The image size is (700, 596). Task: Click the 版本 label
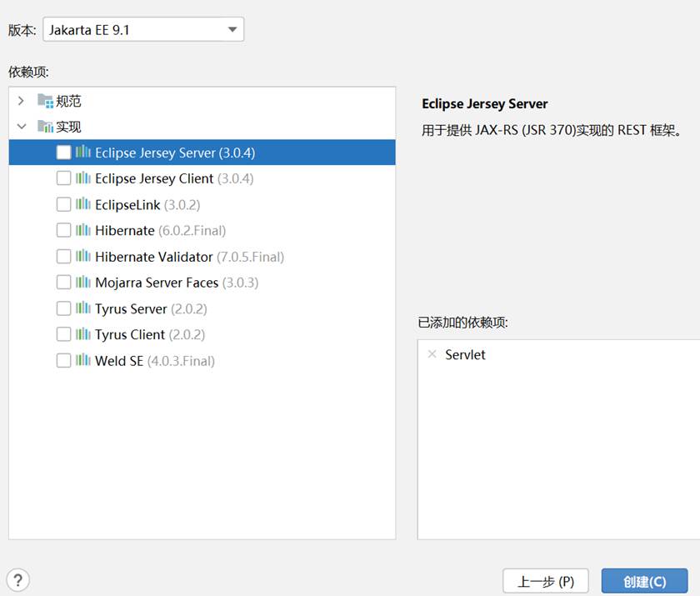point(22,30)
